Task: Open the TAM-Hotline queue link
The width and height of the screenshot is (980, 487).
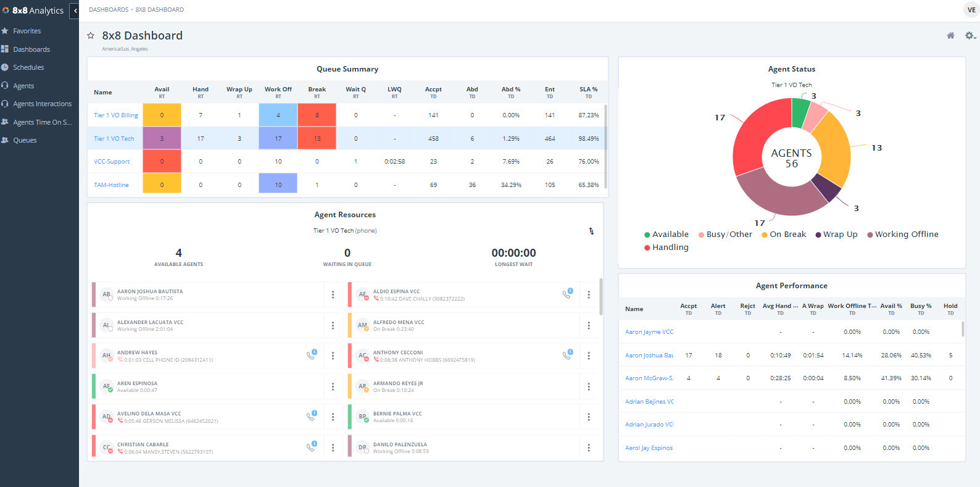Action: [x=111, y=185]
